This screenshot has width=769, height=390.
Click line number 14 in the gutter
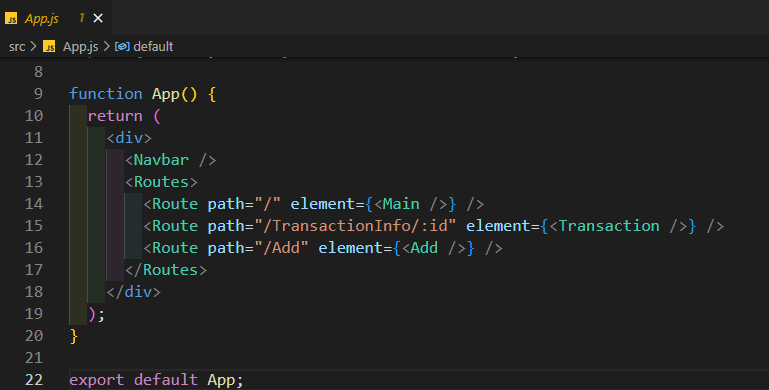(x=34, y=204)
